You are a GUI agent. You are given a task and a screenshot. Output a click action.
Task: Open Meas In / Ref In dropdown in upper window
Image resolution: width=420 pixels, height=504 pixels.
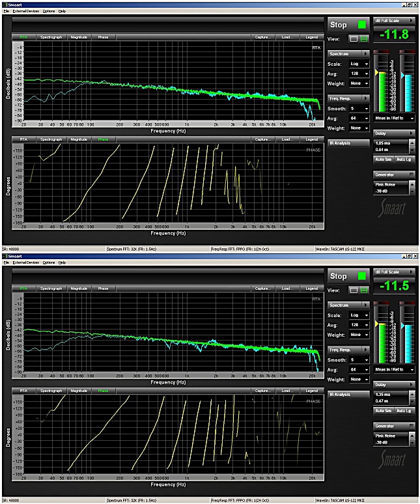tap(395, 119)
